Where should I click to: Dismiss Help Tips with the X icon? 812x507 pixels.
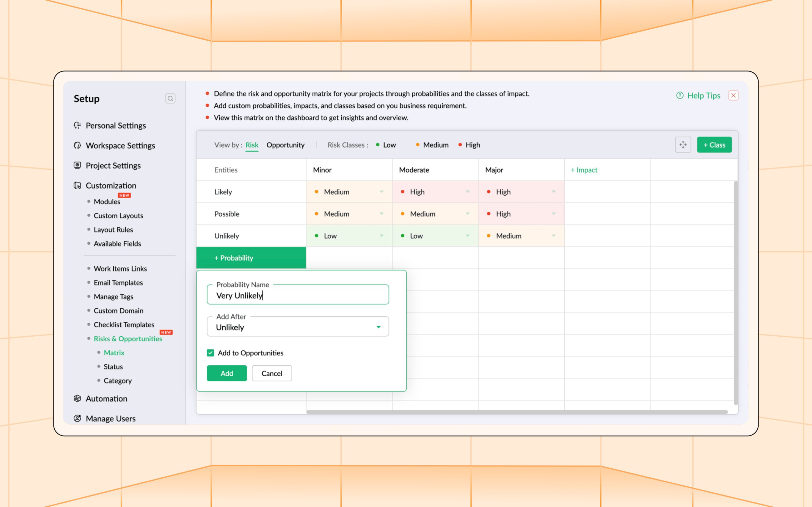(734, 95)
